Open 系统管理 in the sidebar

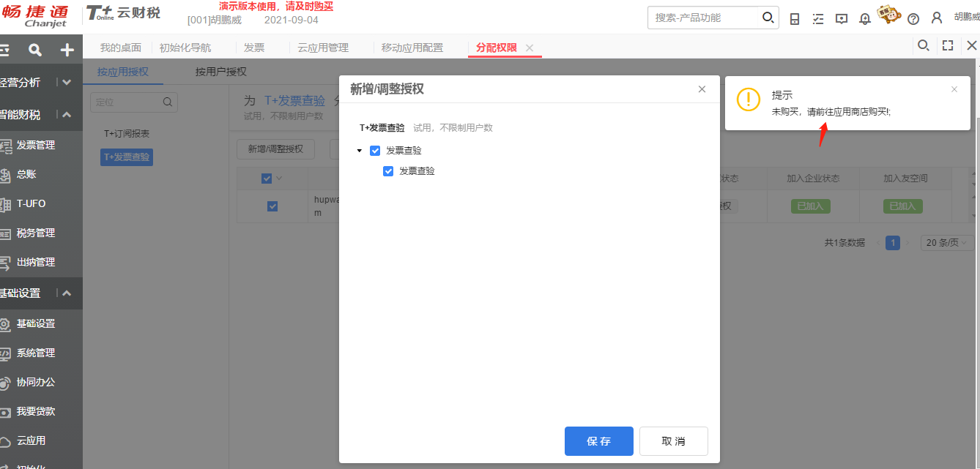click(36, 353)
